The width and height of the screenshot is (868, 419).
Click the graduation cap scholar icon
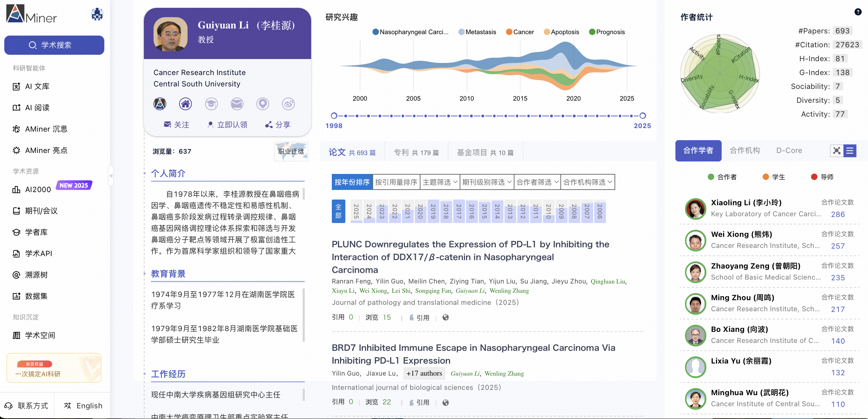(211, 104)
